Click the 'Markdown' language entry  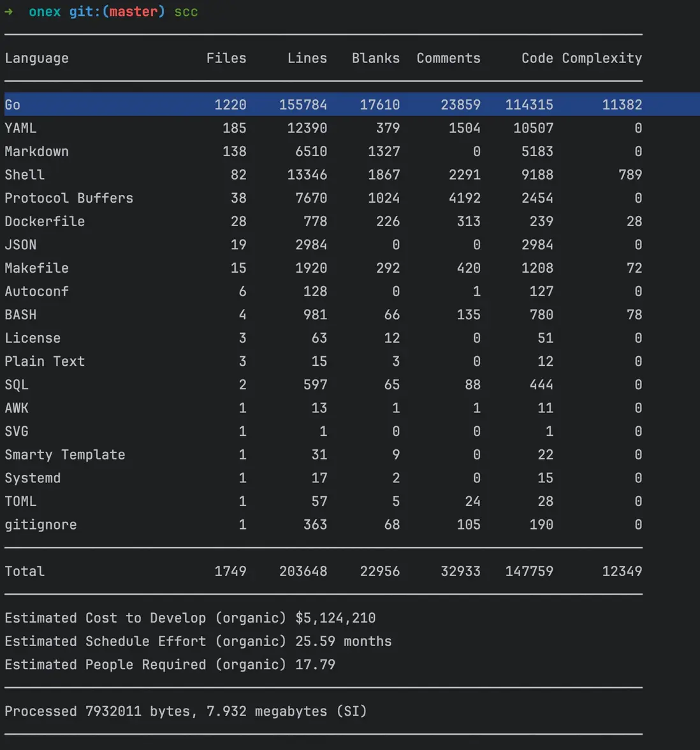click(36, 152)
